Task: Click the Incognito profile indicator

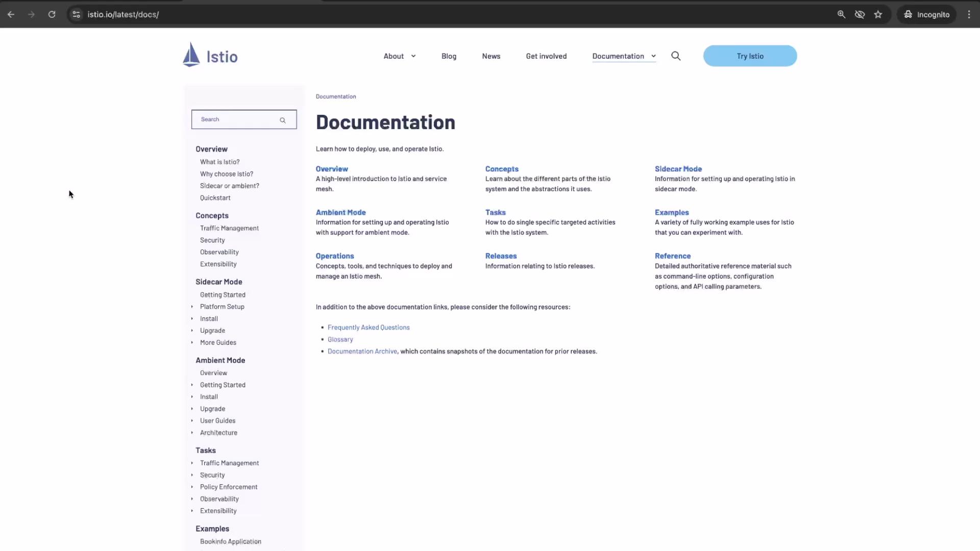Action: click(x=926, y=14)
